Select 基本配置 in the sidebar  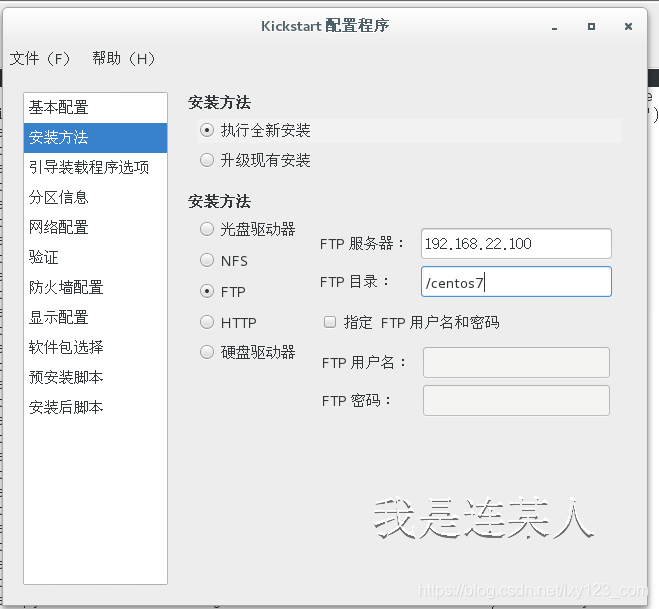point(95,108)
